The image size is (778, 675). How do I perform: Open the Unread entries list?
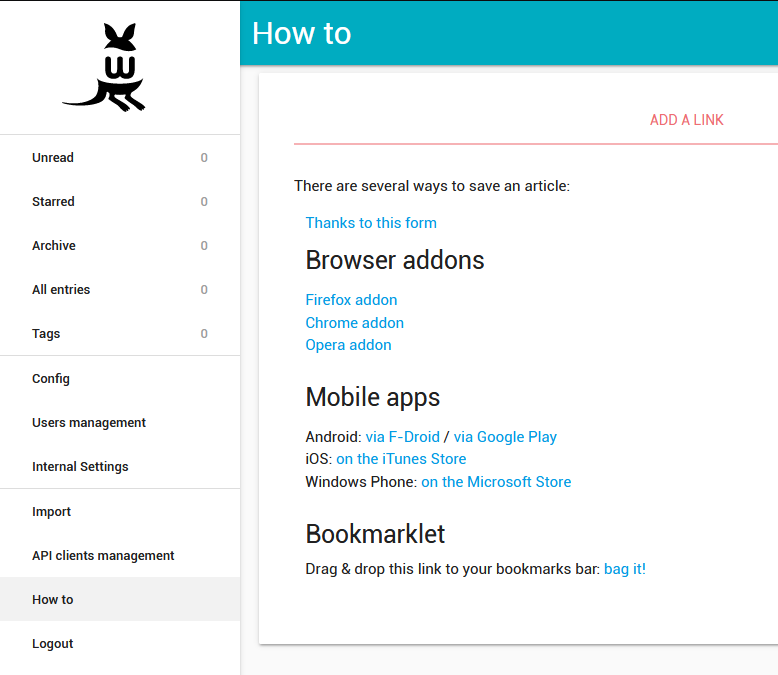pyautogui.click(x=53, y=158)
